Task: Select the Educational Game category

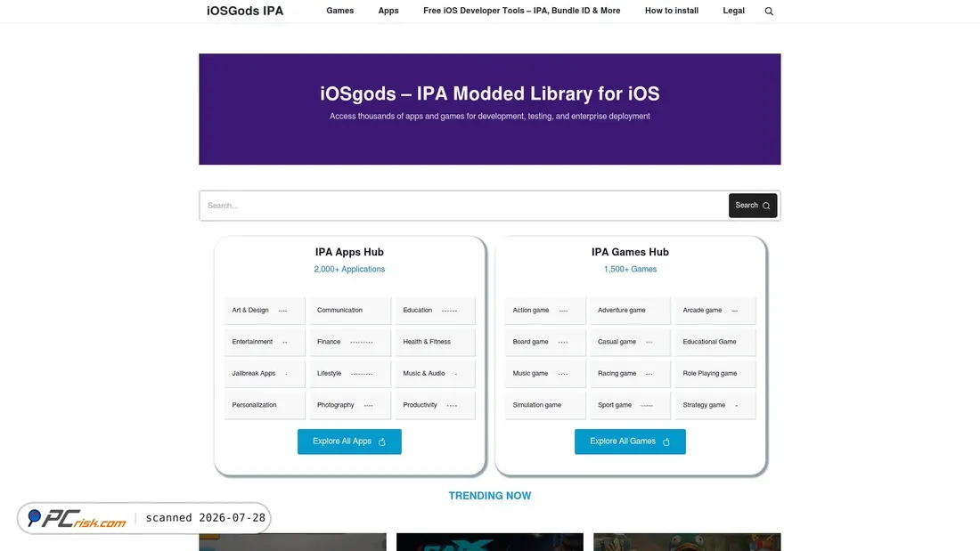Action: point(715,343)
